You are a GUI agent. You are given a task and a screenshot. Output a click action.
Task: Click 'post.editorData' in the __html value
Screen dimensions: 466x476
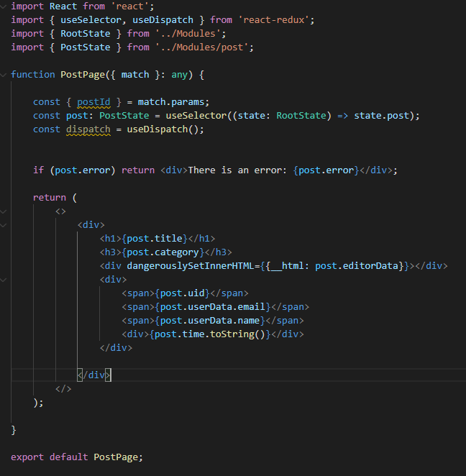[x=357, y=266]
